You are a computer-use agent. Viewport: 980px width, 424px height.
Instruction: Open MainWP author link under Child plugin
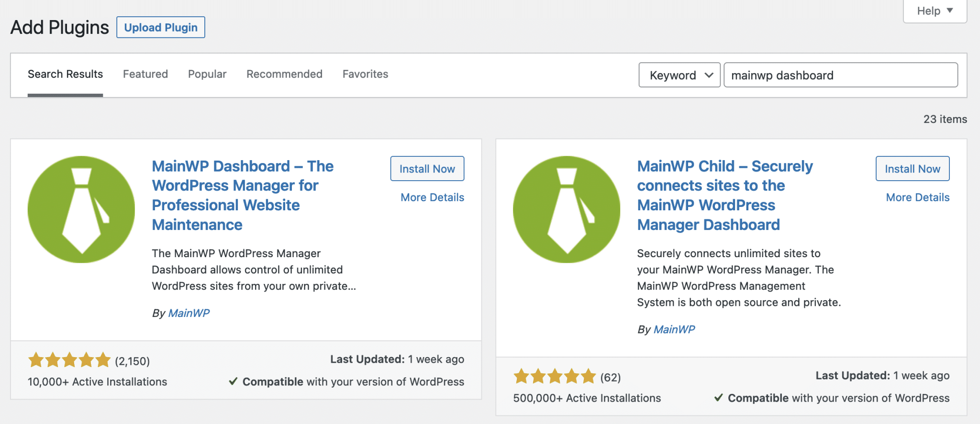click(x=674, y=329)
